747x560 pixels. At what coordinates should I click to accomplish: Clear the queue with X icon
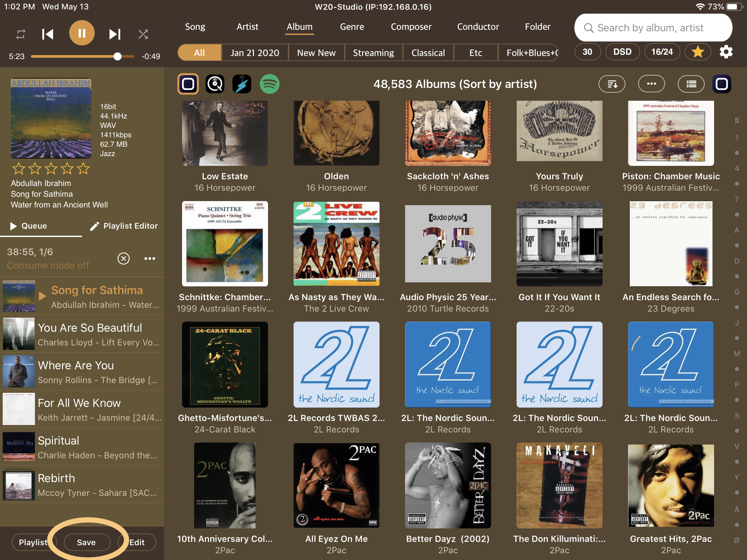(124, 259)
